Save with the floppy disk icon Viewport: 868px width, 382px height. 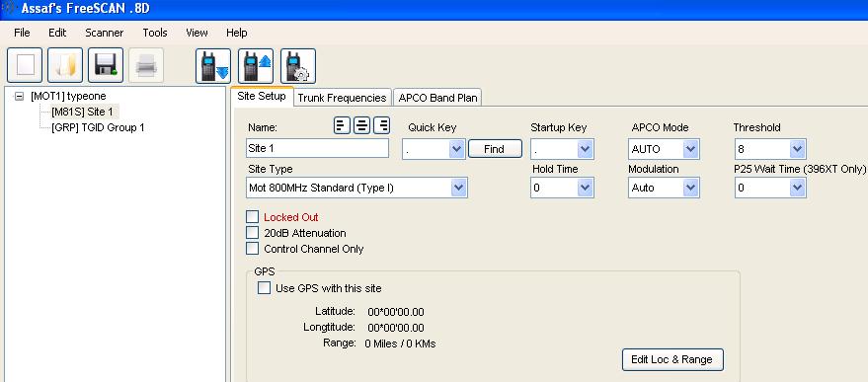106,65
